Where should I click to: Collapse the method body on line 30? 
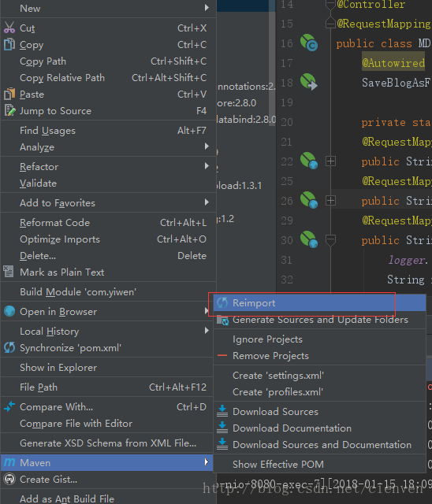[330, 239]
